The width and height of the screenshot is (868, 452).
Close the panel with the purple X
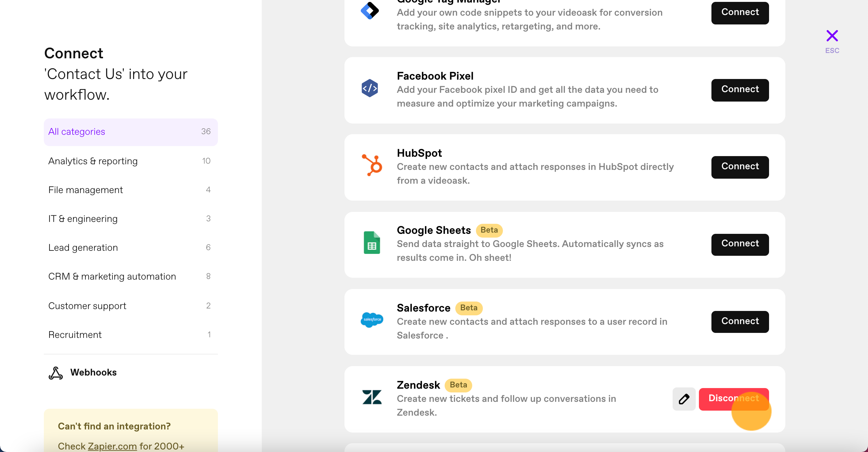tap(832, 36)
